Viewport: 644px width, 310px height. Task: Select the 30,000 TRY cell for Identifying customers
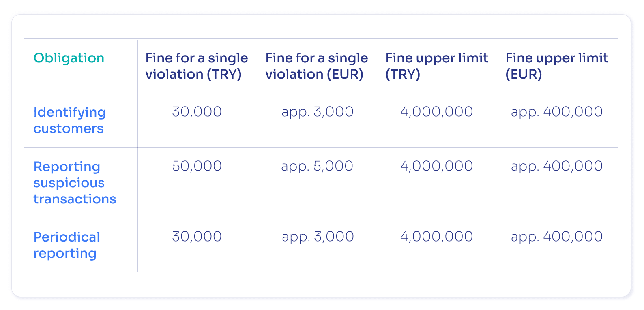[x=197, y=112]
